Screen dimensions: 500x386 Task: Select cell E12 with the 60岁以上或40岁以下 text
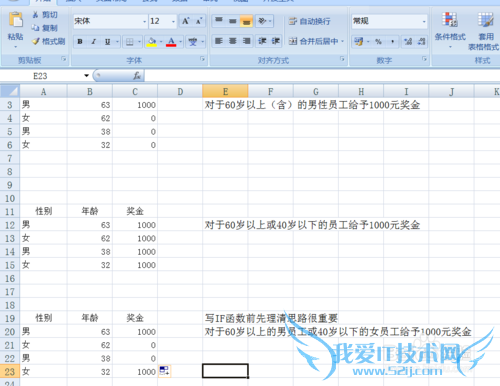(x=225, y=225)
